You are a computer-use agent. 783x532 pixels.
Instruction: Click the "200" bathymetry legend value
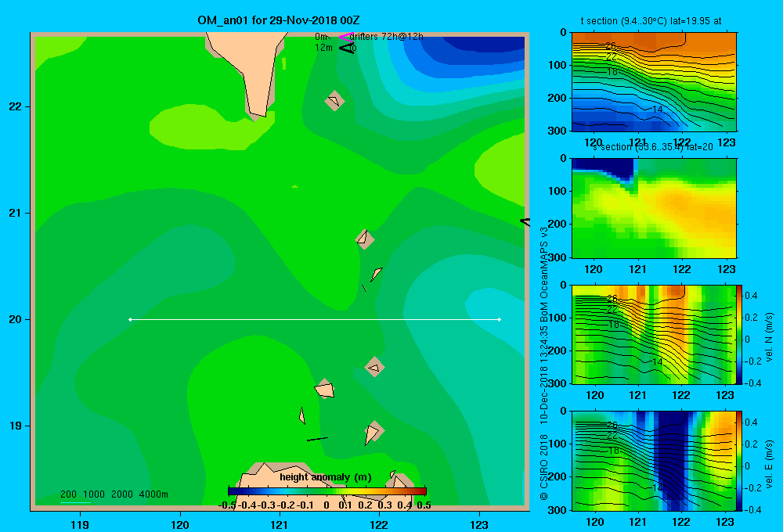68,494
